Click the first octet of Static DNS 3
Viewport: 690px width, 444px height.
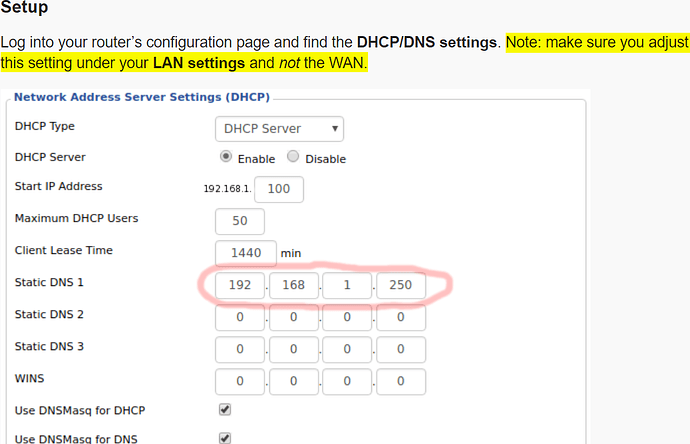tap(240, 350)
